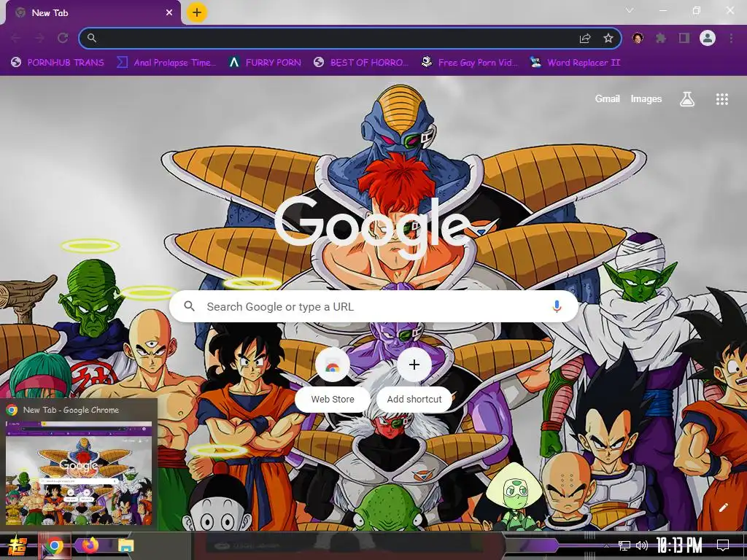
Task: Open the Extensions puzzle menu
Action: pyautogui.click(x=661, y=38)
